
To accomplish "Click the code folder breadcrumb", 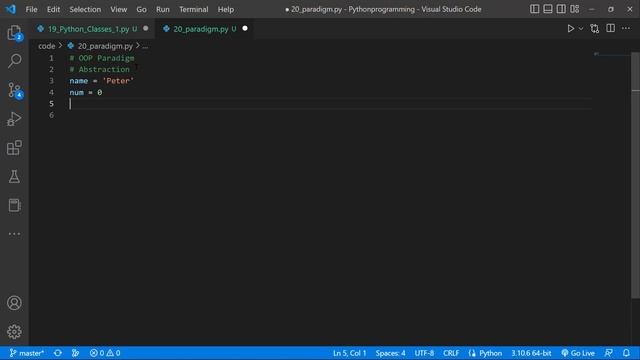I will point(47,46).
